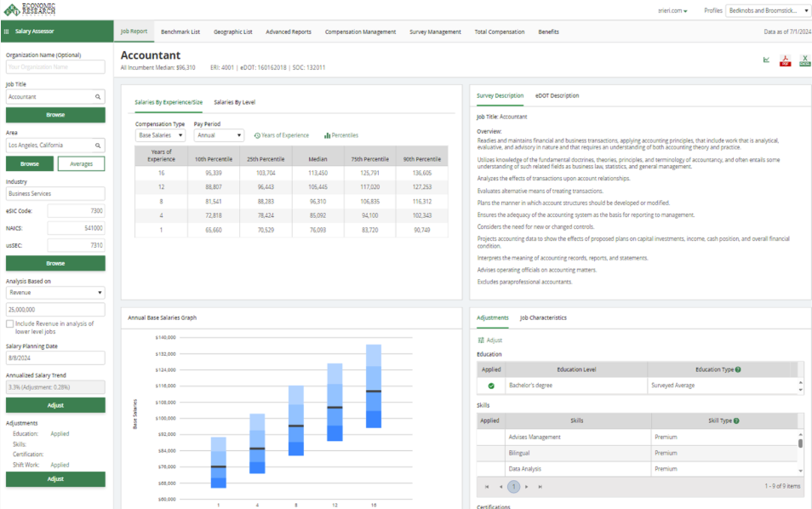Click the Averages button under Area
This screenshot has height=509, width=812.
81,163
